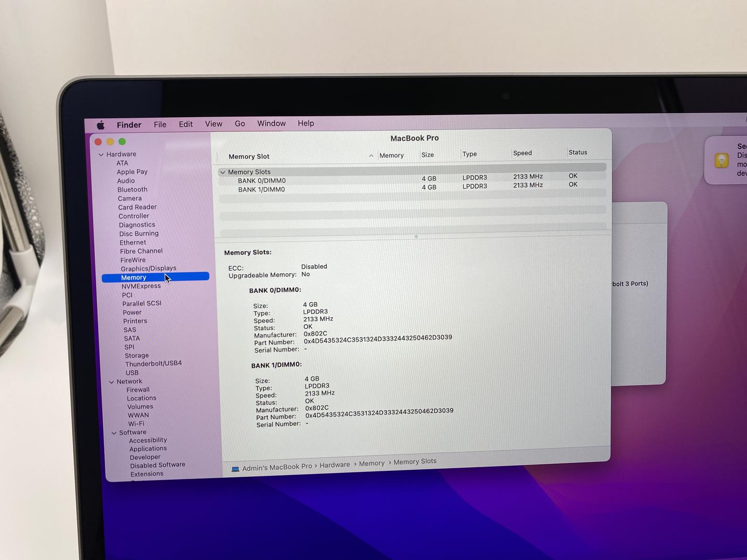Screen dimensions: 747x560
Task: Select SATA in the sidebar
Action: (x=132, y=338)
